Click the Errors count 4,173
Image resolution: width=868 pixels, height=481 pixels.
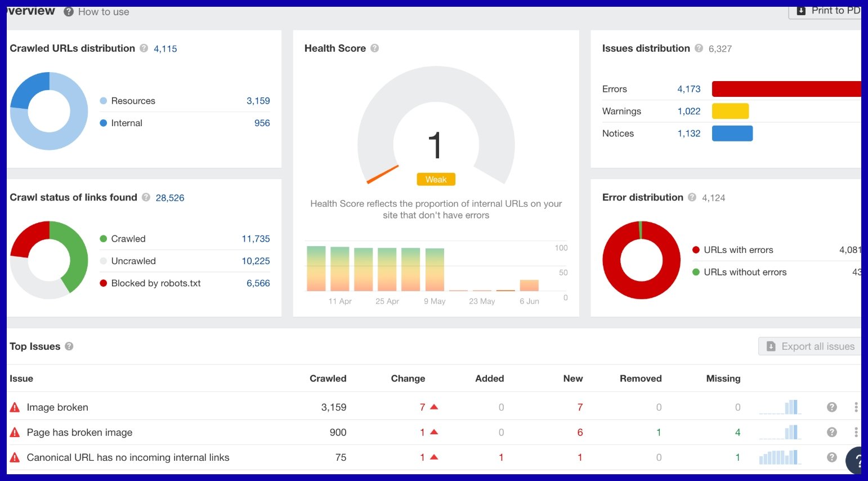tap(688, 89)
